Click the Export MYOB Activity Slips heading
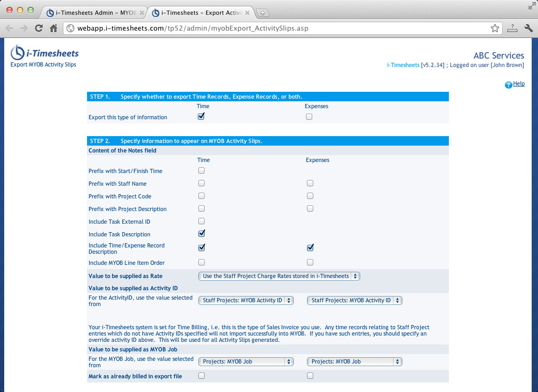 coord(43,64)
